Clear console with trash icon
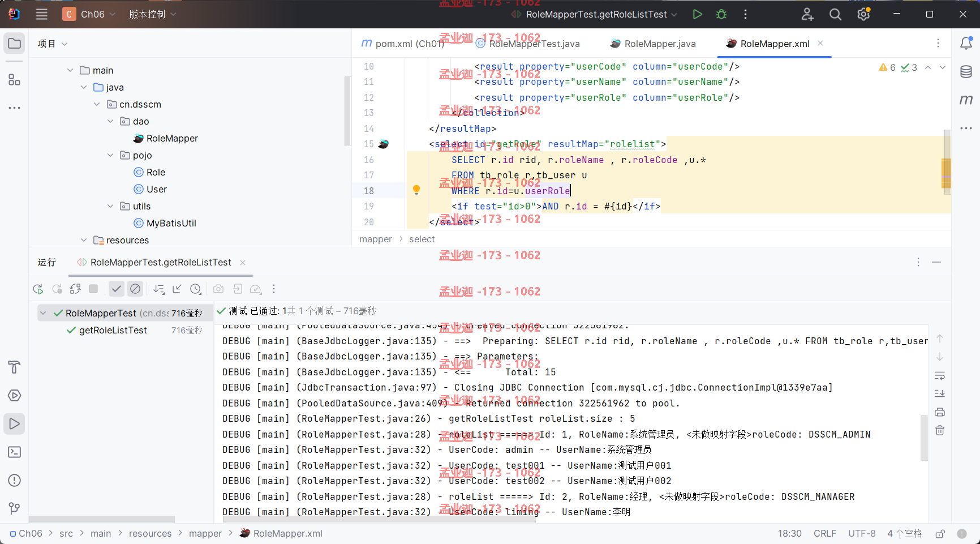Viewport: 980px width, 544px height. coord(940,430)
